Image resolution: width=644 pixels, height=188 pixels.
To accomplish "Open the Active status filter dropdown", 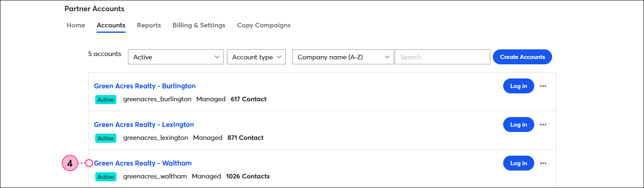I will coord(176,57).
